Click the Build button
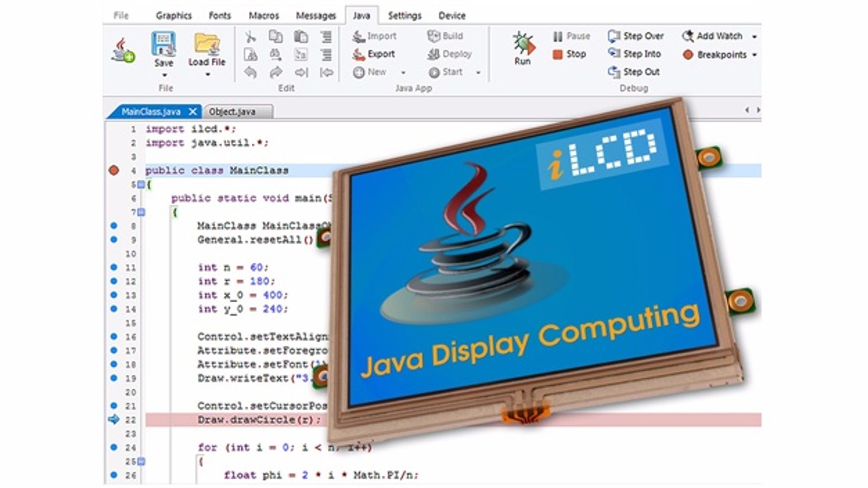868x488 pixels. [445, 36]
